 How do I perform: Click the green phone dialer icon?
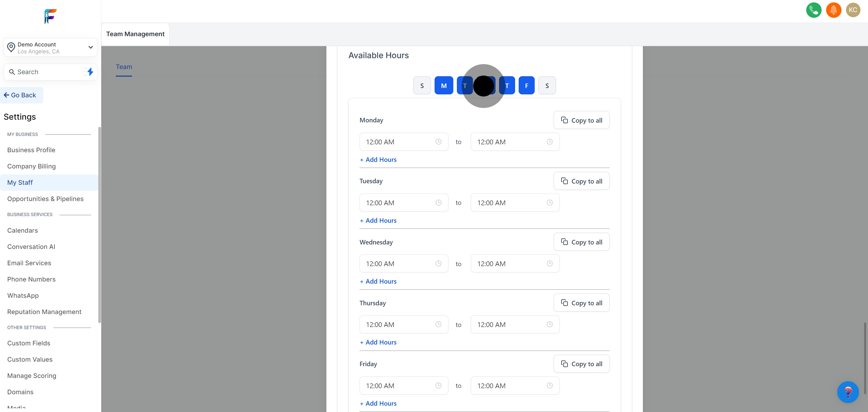(x=813, y=10)
